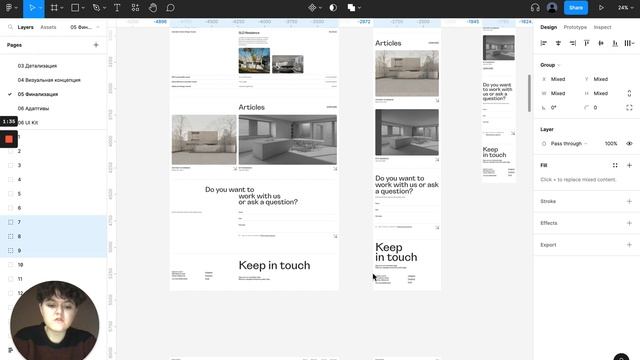The height and width of the screenshot is (360, 640).
Task: Present prototype with the play icon
Action: tap(601, 8)
